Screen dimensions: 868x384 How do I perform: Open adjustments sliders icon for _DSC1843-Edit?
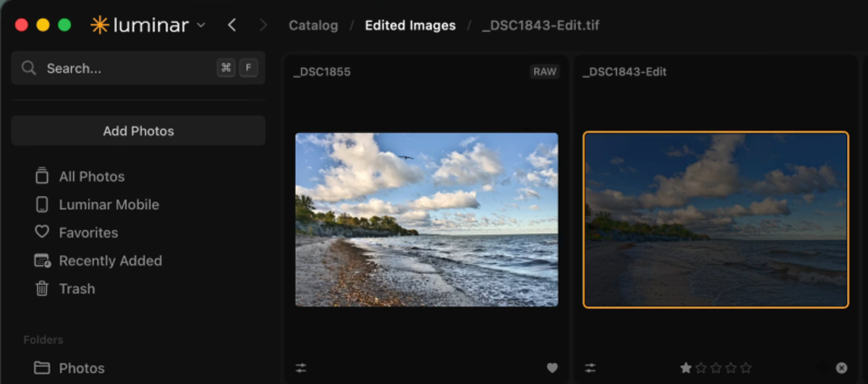[590, 368]
